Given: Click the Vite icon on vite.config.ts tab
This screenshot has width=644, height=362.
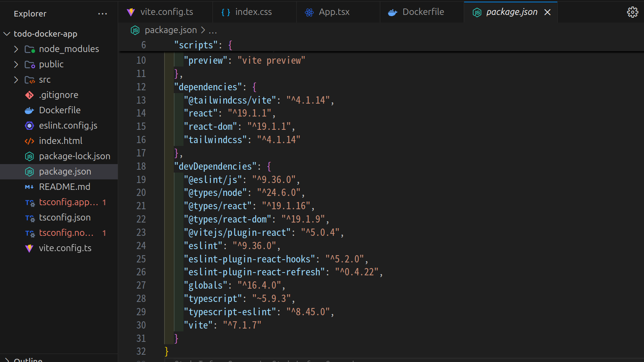Looking at the screenshot, I should (x=131, y=12).
